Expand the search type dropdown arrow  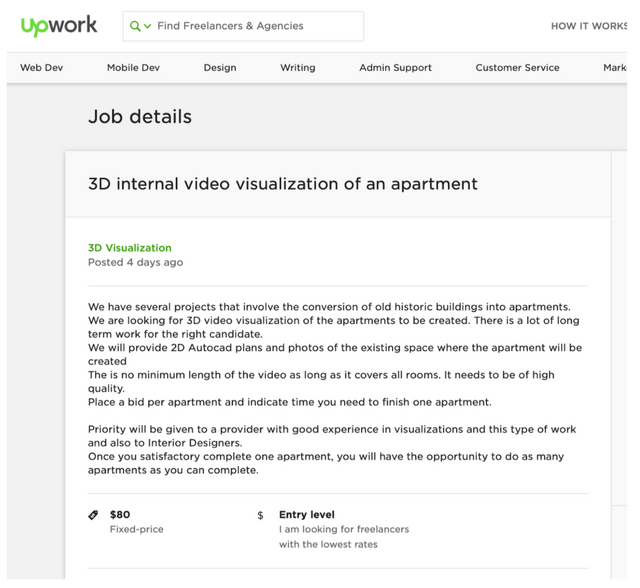tap(148, 26)
